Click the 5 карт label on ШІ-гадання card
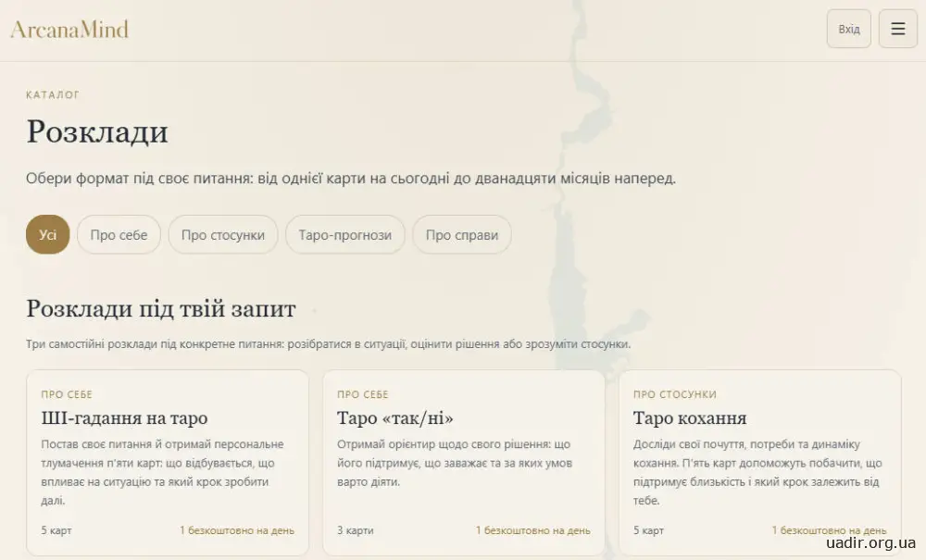The image size is (926, 560). [x=56, y=529]
